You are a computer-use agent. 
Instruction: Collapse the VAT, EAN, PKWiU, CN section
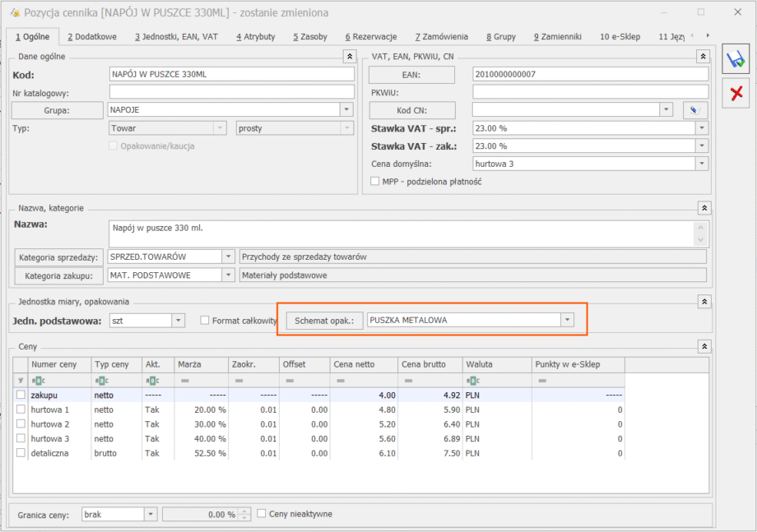702,56
